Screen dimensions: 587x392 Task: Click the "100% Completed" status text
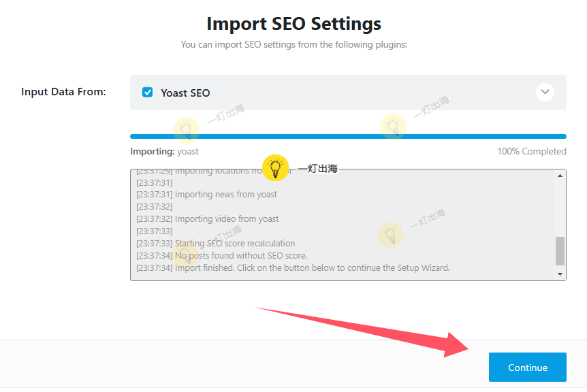point(531,151)
